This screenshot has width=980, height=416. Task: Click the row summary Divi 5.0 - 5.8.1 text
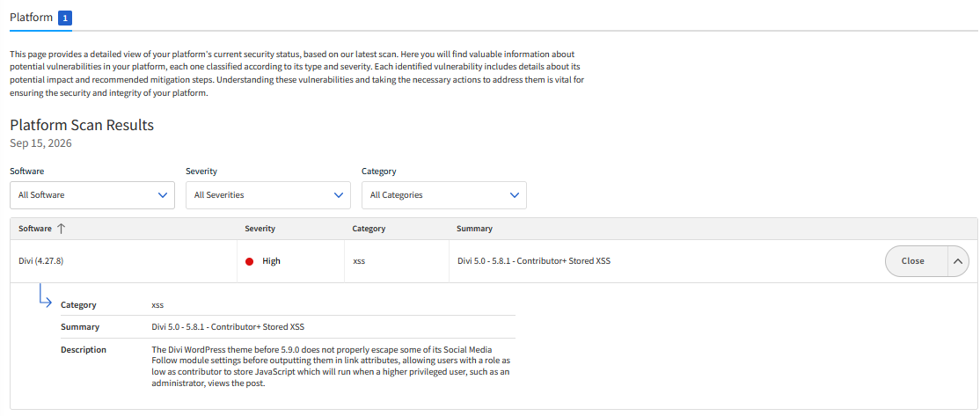coord(534,261)
